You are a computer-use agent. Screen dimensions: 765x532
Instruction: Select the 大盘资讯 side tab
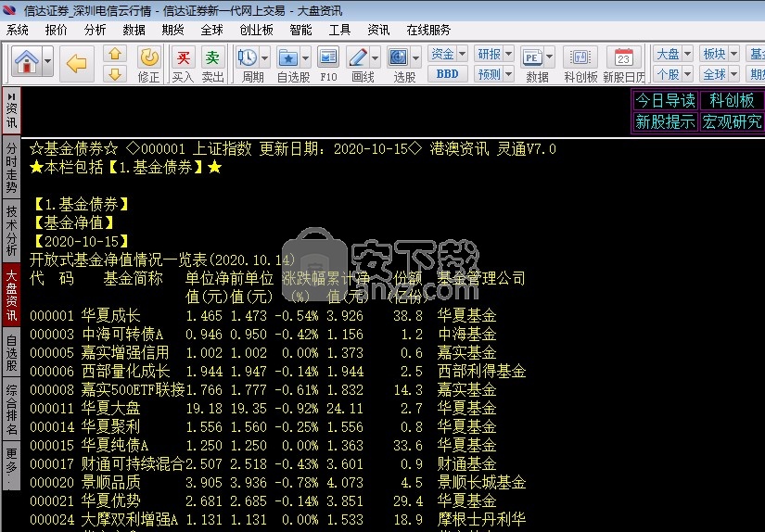pyautogui.click(x=12, y=295)
